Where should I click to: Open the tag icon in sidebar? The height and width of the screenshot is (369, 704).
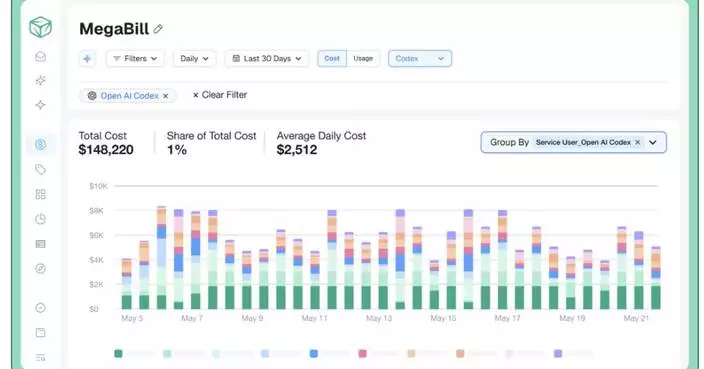(40, 169)
